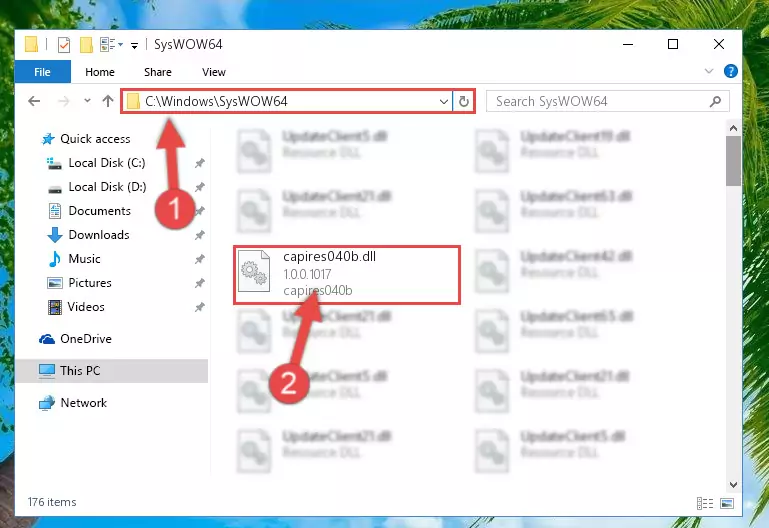Open Local Disk (D:) in the sidebar
The width and height of the screenshot is (769, 528).
coord(97,187)
